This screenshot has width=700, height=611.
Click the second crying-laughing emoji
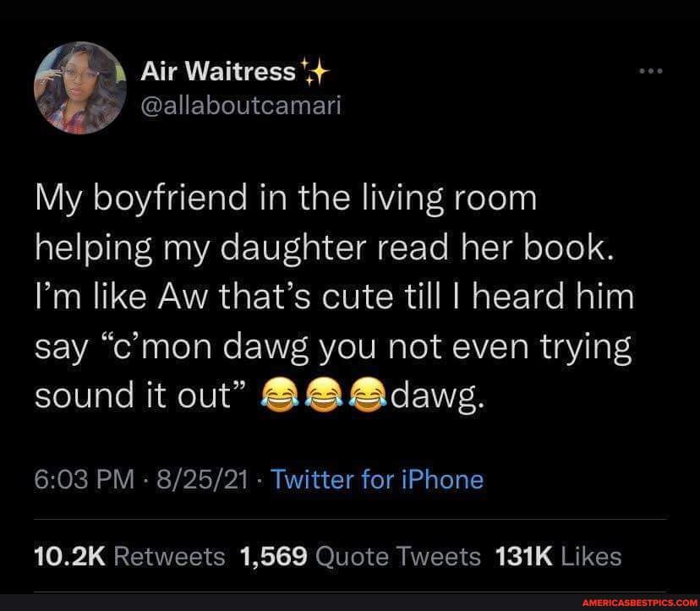pyautogui.click(x=324, y=394)
